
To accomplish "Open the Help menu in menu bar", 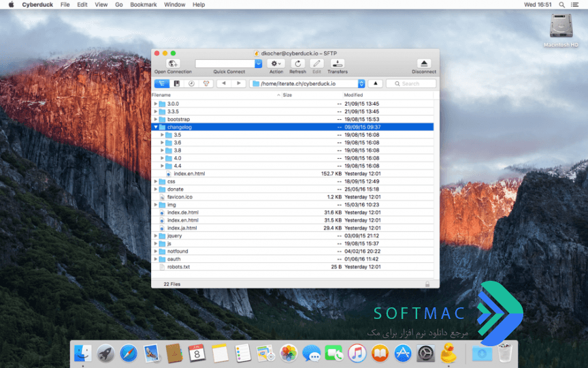I will 198,5.
